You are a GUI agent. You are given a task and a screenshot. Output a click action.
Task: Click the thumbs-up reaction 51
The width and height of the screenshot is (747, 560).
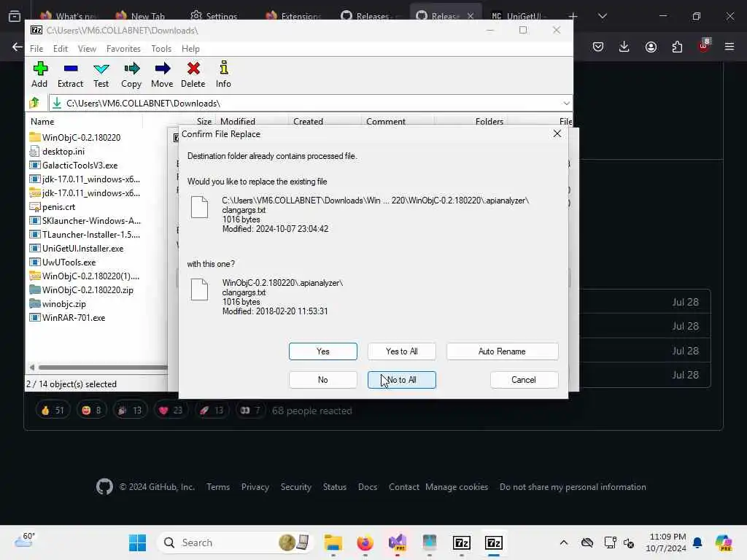(x=53, y=411)
